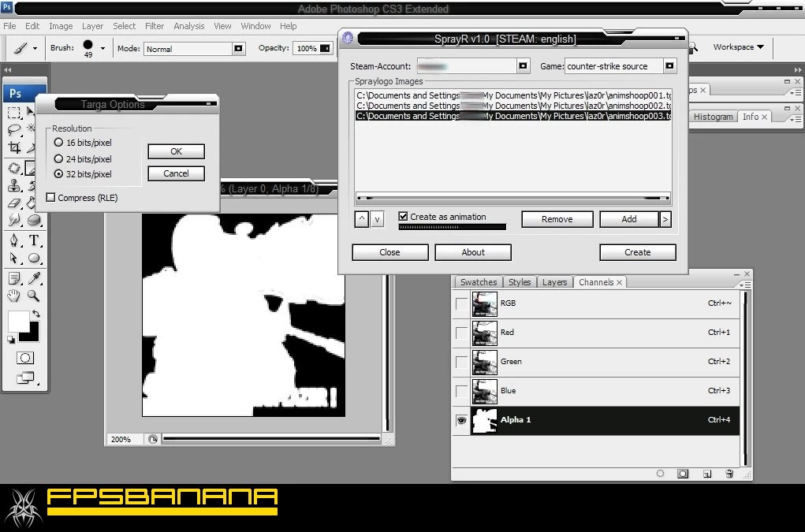
Task: Choose 24 bits/pixel resolution
Action: (x=58, y=159)
